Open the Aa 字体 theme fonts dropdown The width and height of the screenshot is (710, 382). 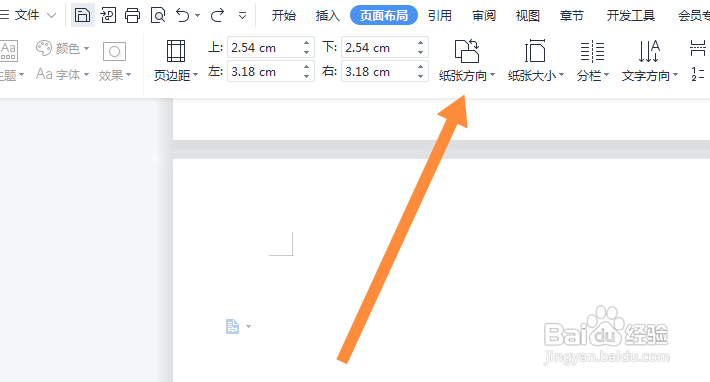click(62, 74)
